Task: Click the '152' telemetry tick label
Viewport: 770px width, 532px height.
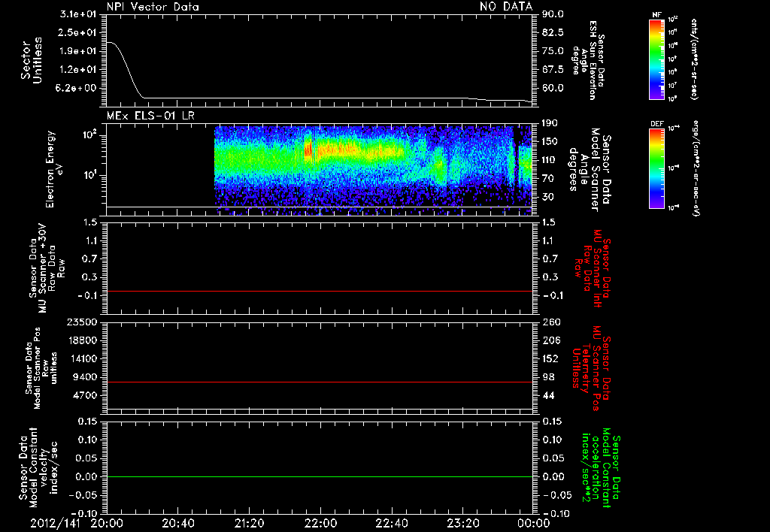Action: tap(551, 358)
